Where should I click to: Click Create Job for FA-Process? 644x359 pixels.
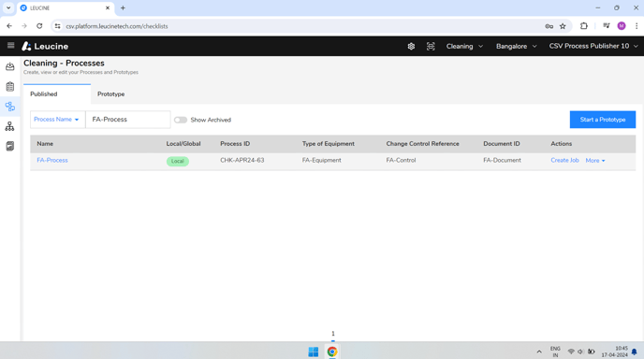click(x=564, y=161)
